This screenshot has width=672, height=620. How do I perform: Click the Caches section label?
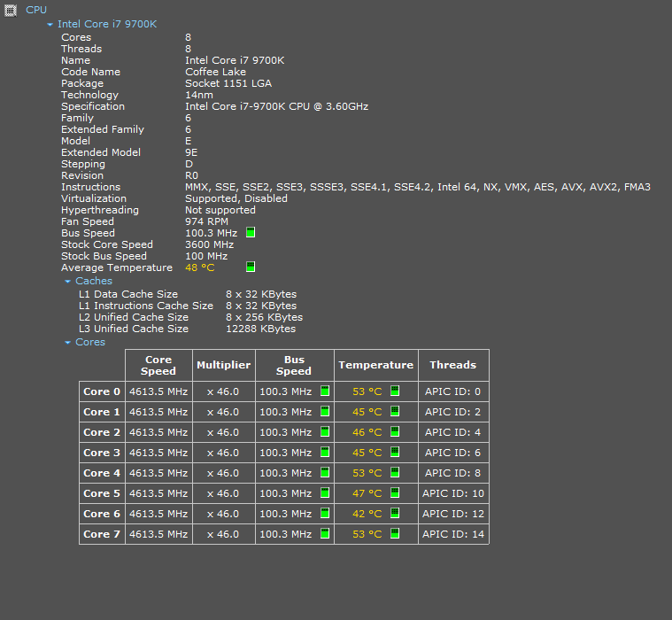[94, 281]
